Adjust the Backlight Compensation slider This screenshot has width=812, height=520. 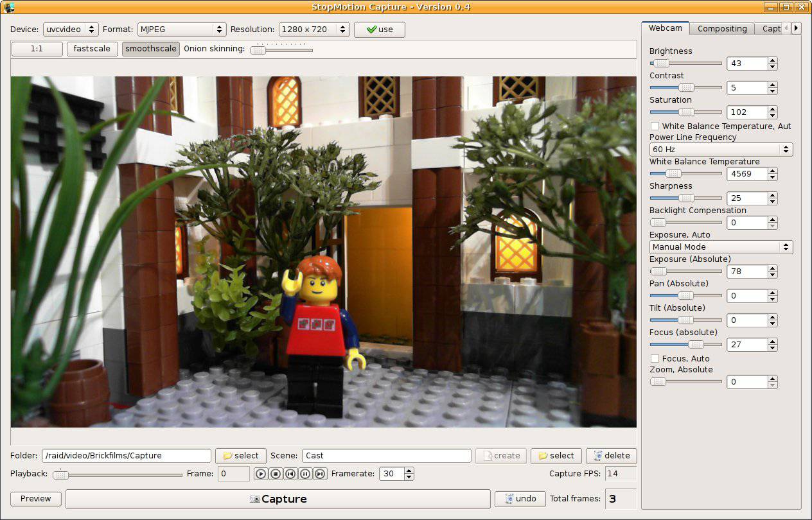click(x=686, y=223)
